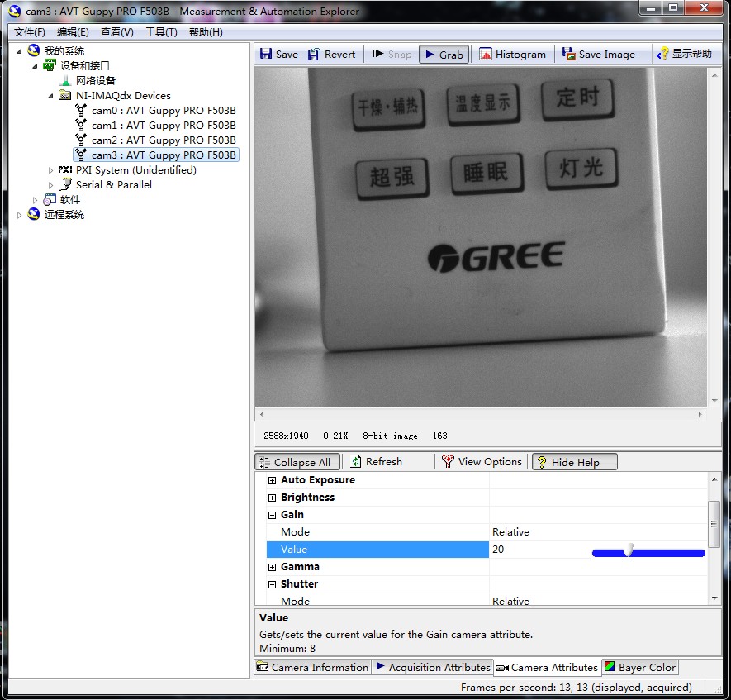Expand the Gamma attribute group
The image size is (731, 700).
click(x=273, y=567)
